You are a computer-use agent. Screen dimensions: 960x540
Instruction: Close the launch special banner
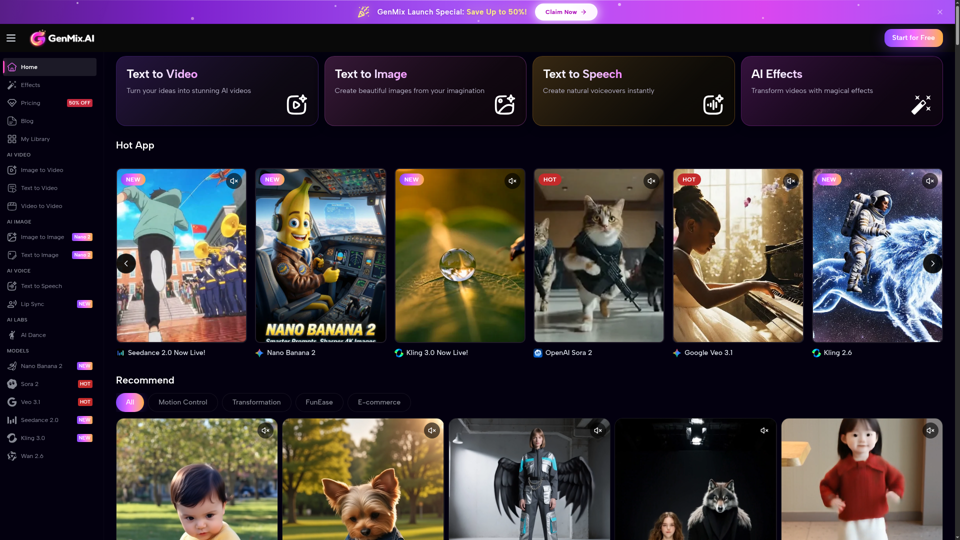point(940,12)
